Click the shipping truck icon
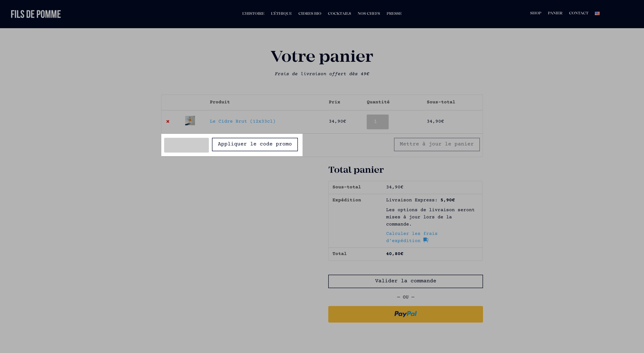This screenshot has width=644, height=353. coord(426,240)
